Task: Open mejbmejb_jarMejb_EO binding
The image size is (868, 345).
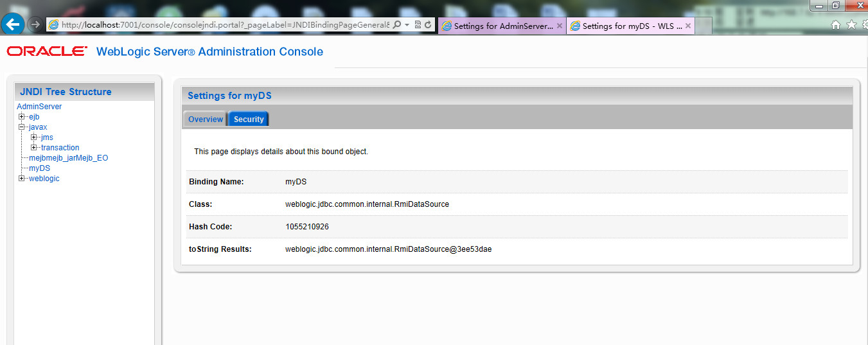Action: click(69, 158)
